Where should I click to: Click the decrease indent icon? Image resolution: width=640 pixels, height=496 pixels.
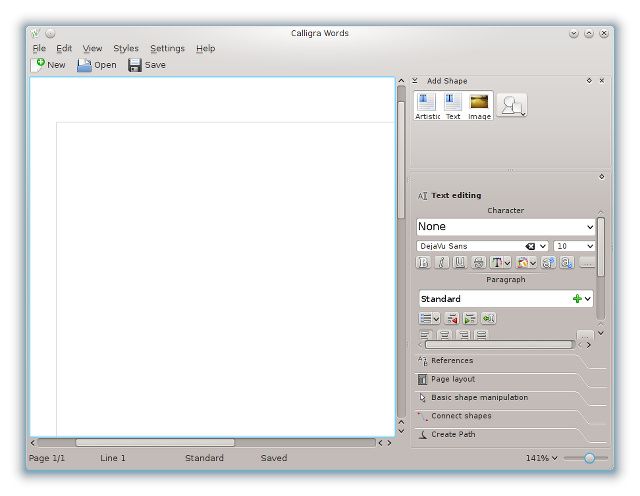[452, 318]
